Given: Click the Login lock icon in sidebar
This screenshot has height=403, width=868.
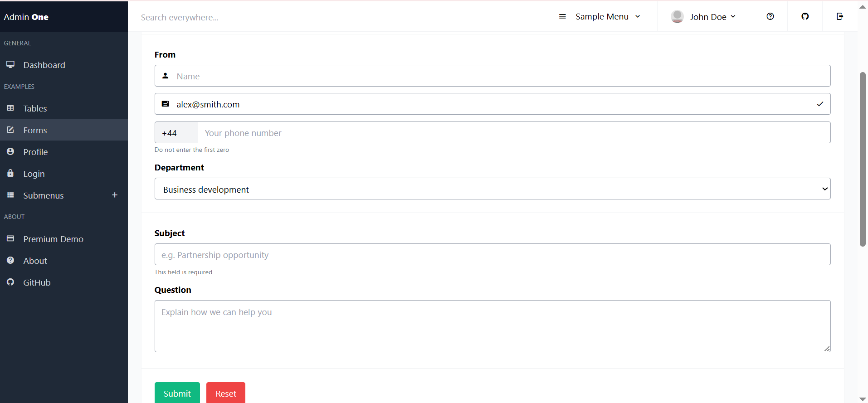Looking at the screenshot, I should (x=10, y=173).
